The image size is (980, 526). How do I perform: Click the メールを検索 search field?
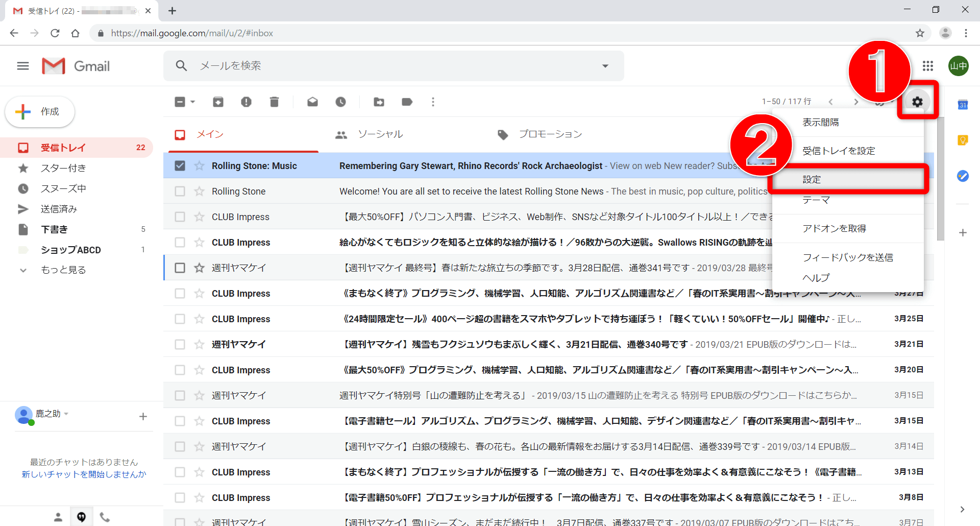[x=393, y=66]
